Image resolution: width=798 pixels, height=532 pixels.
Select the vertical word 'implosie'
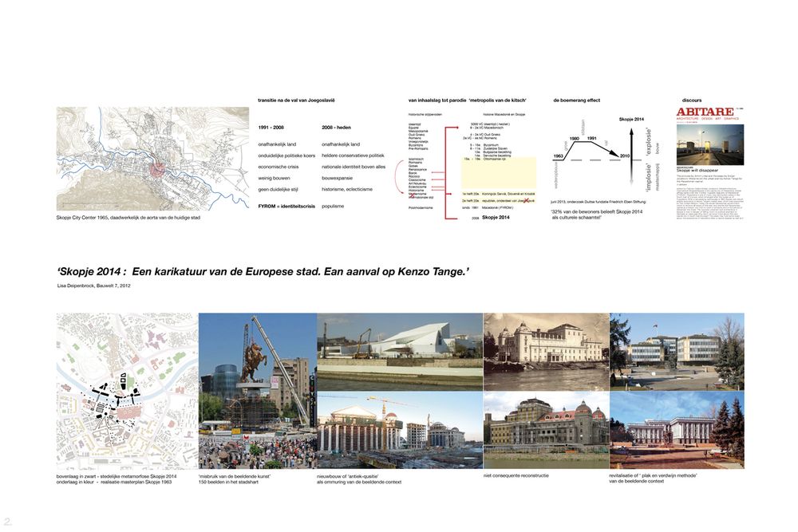[648, 177]
